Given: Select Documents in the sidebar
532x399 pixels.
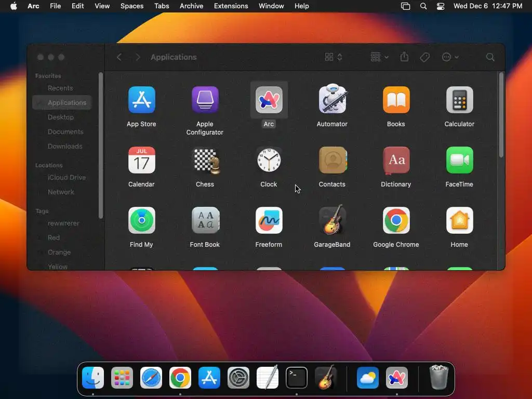Looking at the screenshot, I should pos(62,131).
